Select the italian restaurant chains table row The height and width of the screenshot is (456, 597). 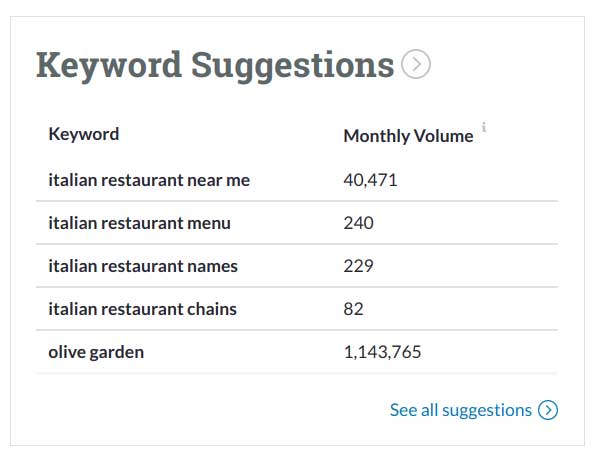pos(297,309)
